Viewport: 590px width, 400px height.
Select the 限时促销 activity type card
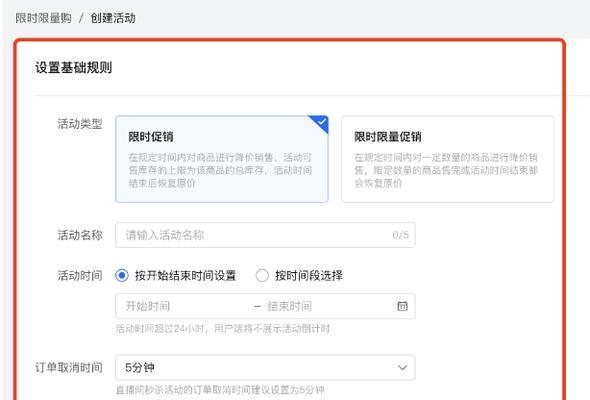point(222,159)
